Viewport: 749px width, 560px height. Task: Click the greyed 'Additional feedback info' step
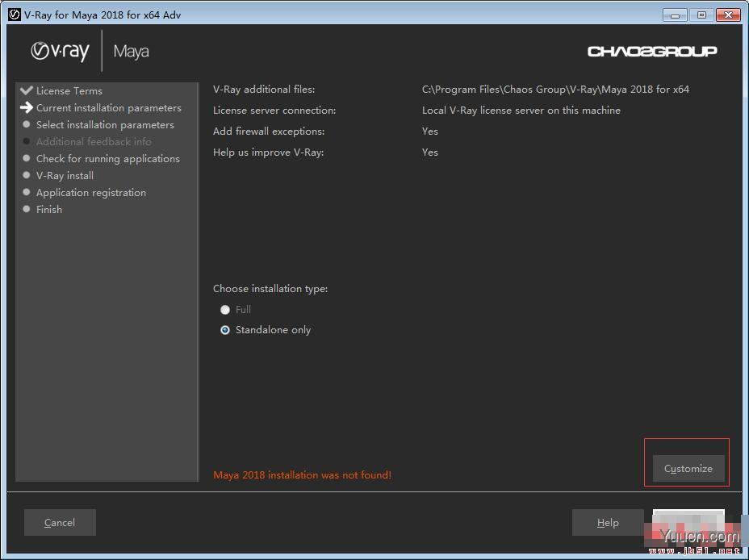[x=94, y=142]
